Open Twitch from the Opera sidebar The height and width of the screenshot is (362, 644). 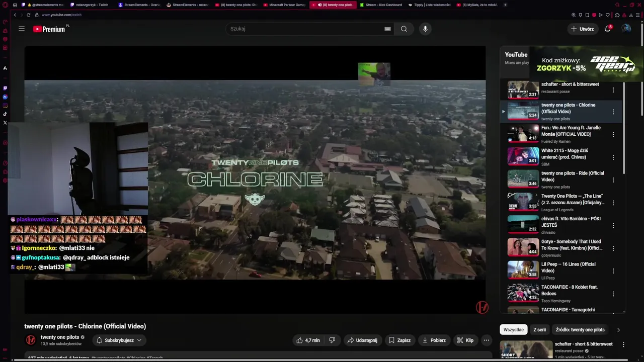coord(5,88)
